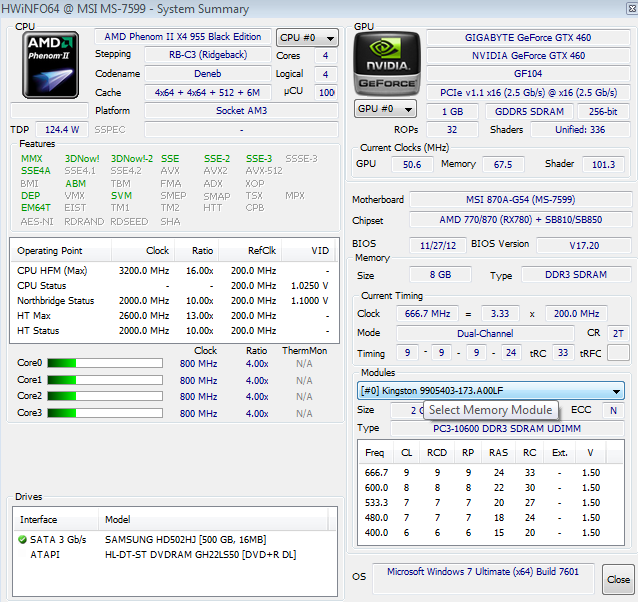Click the ROPs value 32 field
Viewport: 641px width, 602px height.
tap(452, 130)
